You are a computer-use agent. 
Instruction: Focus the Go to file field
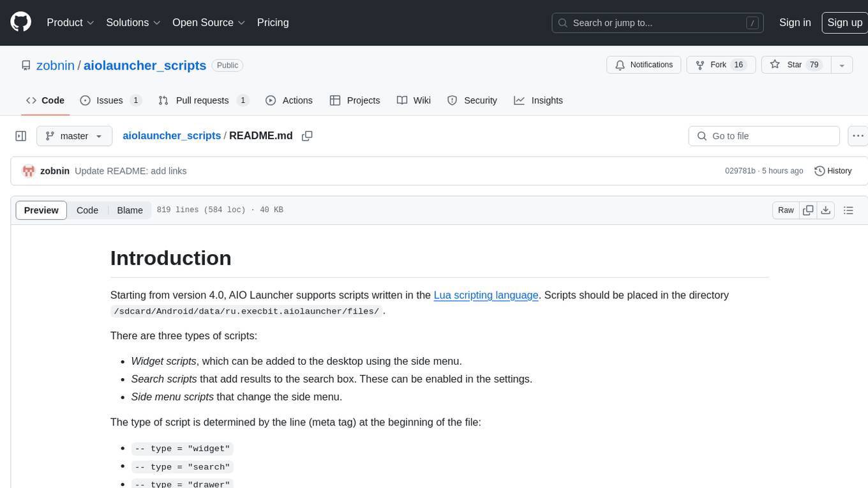pyautogui.click(x=764, y=136)
